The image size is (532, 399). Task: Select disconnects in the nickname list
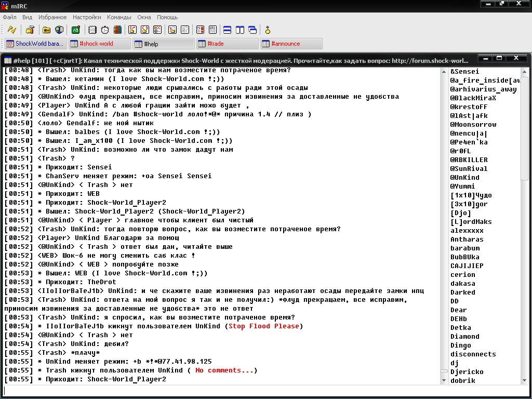pyautogui.click(x=473, y=354)
